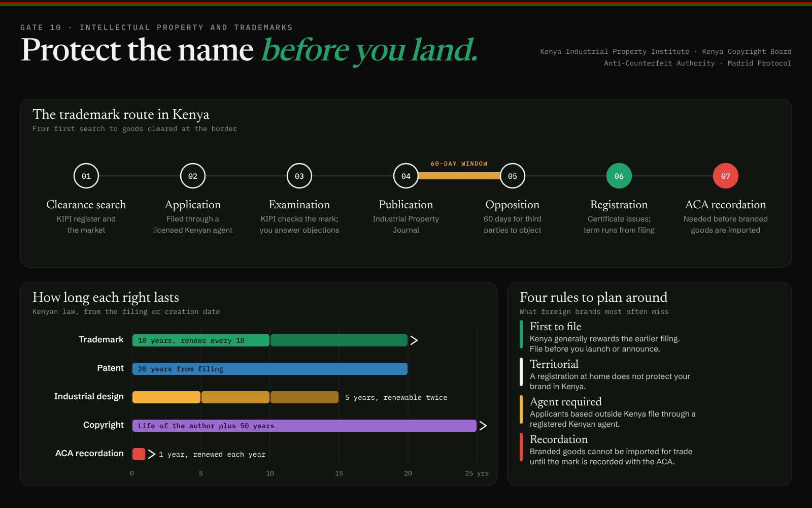Image resolution: width=812 pixels, height=508 pixels.
Task: Select the 'ACA recordation' step title
Action: tap(726, 205)
